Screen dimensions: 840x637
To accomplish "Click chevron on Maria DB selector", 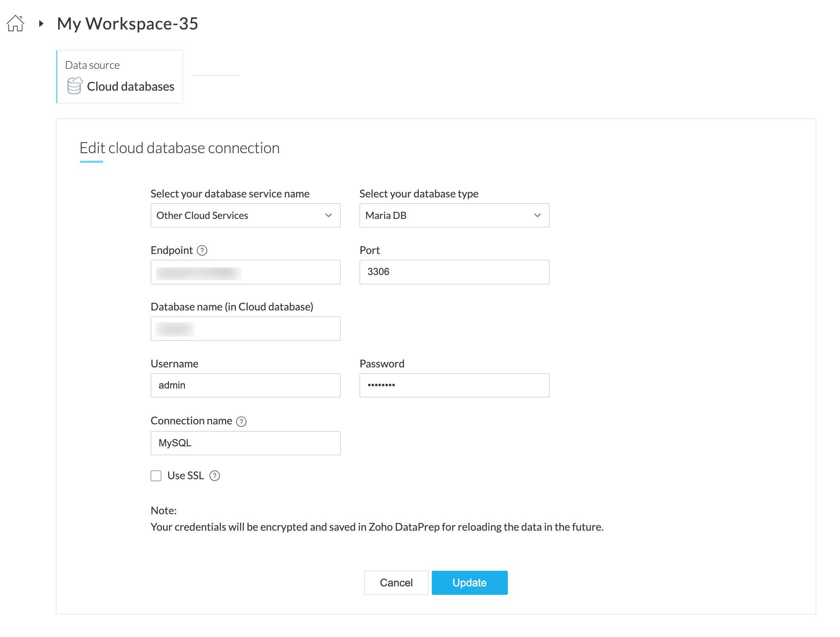I will (537, 216).
